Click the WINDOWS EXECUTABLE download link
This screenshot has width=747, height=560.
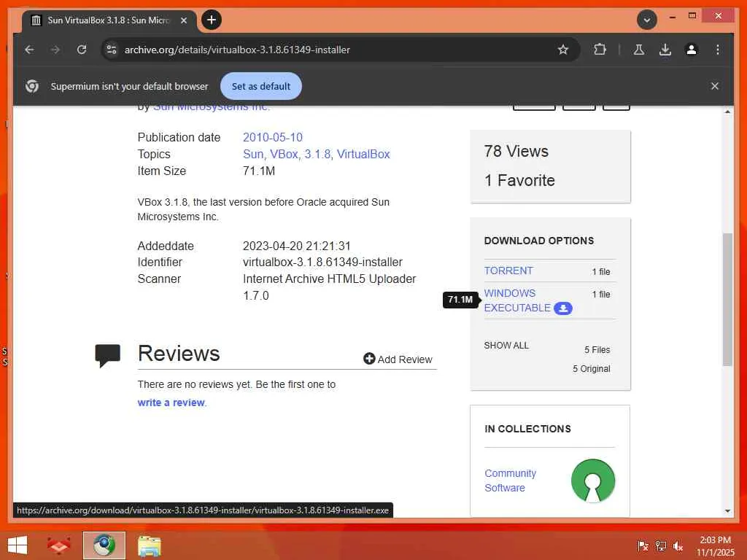[517, 300]
